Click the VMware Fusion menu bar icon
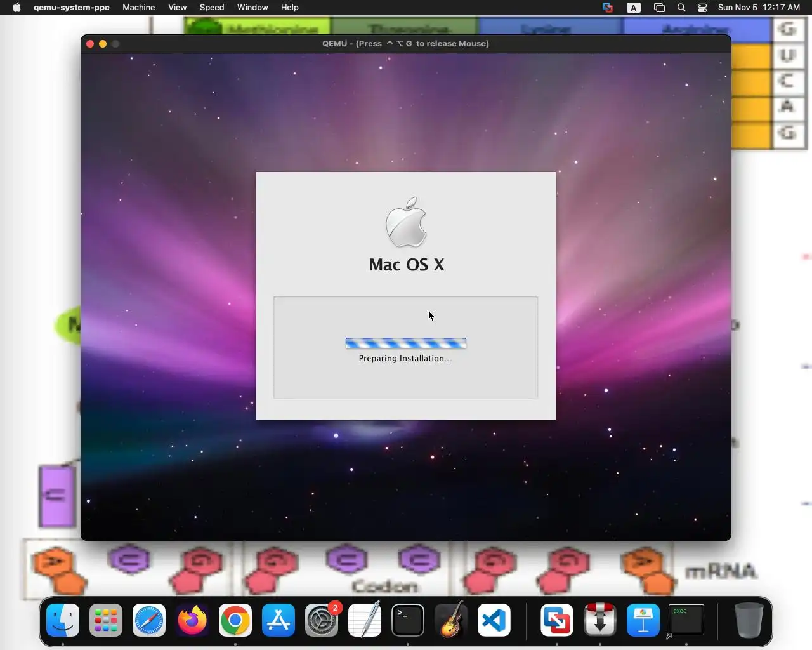The height and width of the screenshot is (650, 812). [608, 8]
